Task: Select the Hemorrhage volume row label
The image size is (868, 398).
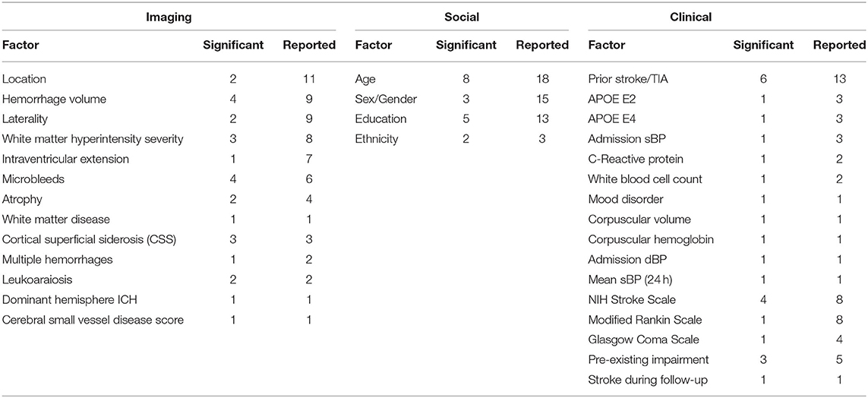Action: pos(54,99)
